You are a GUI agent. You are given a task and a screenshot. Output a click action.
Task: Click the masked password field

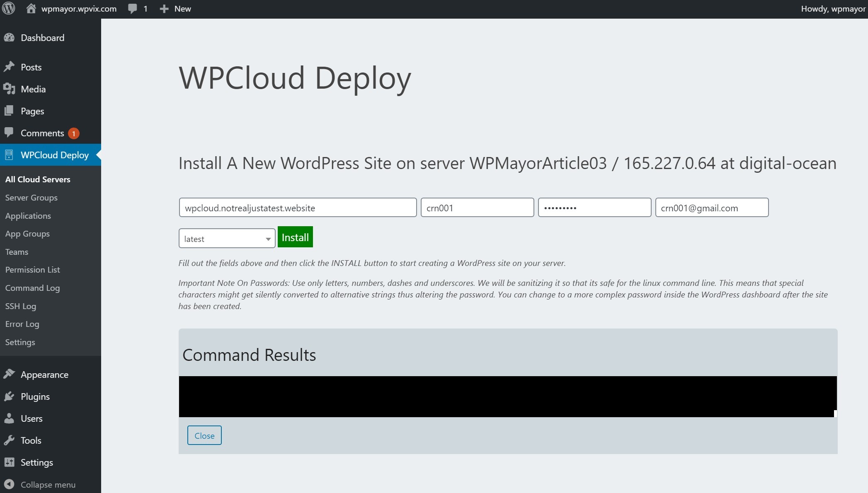pos(594,208)
